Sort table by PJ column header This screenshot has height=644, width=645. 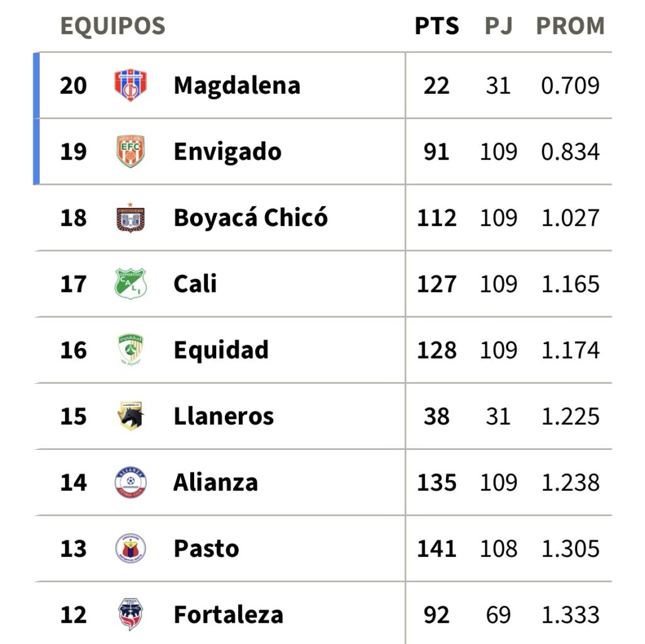point(499,26)
